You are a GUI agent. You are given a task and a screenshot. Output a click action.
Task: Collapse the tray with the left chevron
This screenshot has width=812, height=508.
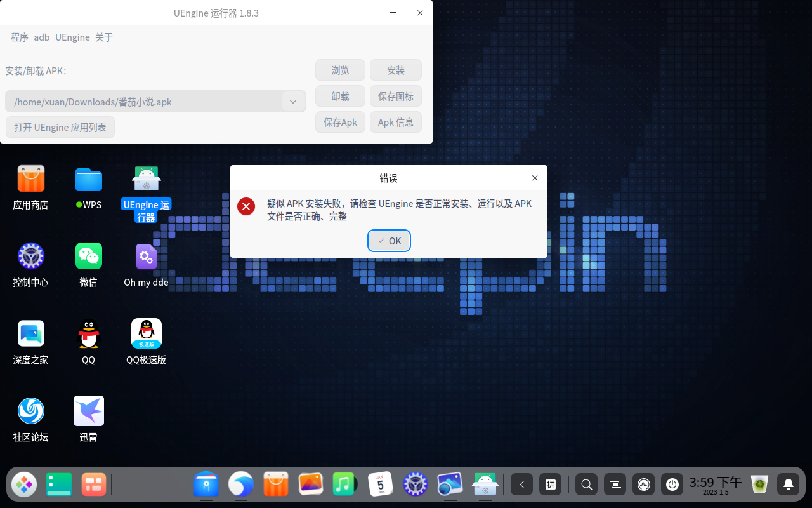click(x=521, y=484)
